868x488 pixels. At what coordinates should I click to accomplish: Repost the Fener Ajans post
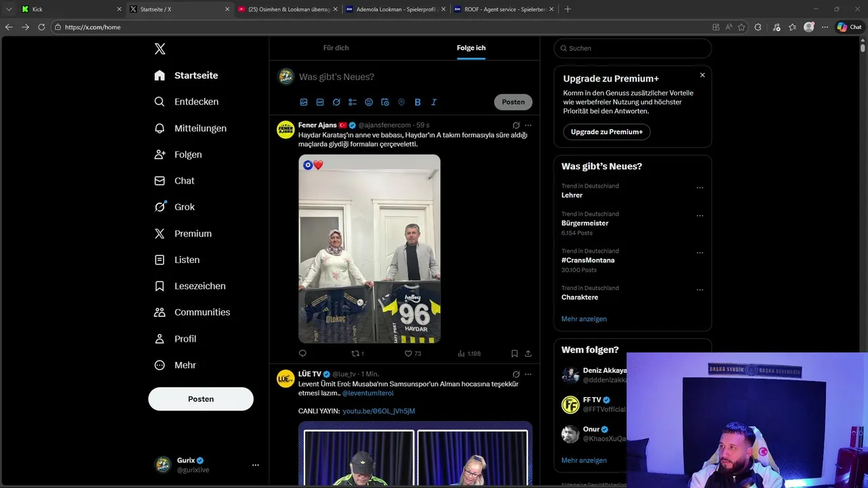(357, 353)
